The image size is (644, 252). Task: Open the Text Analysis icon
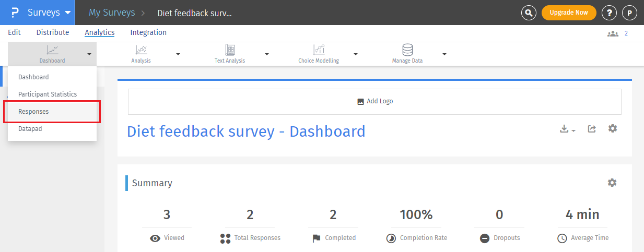pos(230,50)
